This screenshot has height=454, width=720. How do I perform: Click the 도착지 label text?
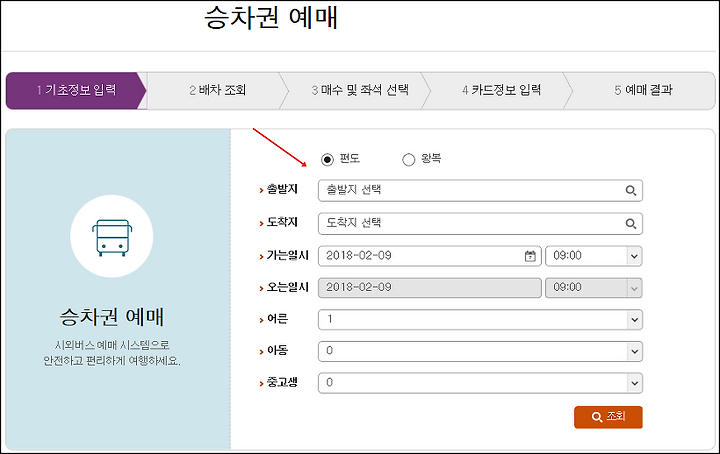point(282,222)
